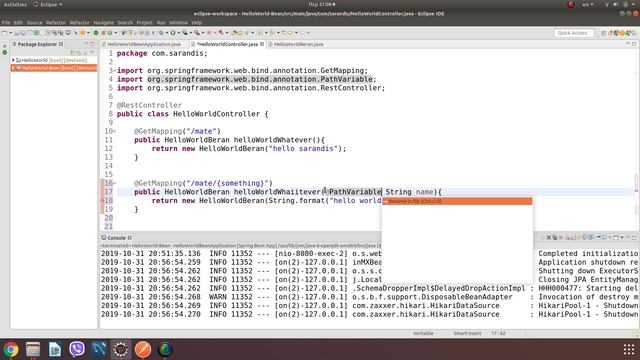Screen dimensions: 640x360
Task: Select 'Rename in file' quick fix proposal
Action: (457, 201)
